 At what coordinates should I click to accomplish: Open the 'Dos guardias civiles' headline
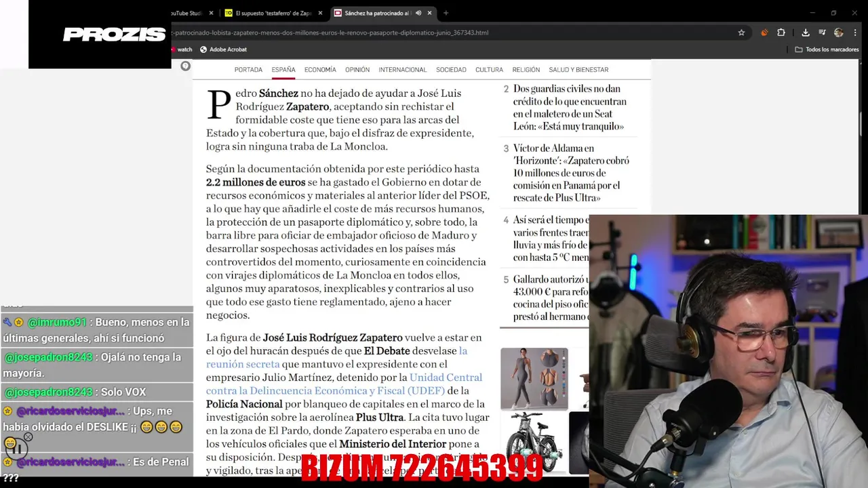(x=570, y=108)
